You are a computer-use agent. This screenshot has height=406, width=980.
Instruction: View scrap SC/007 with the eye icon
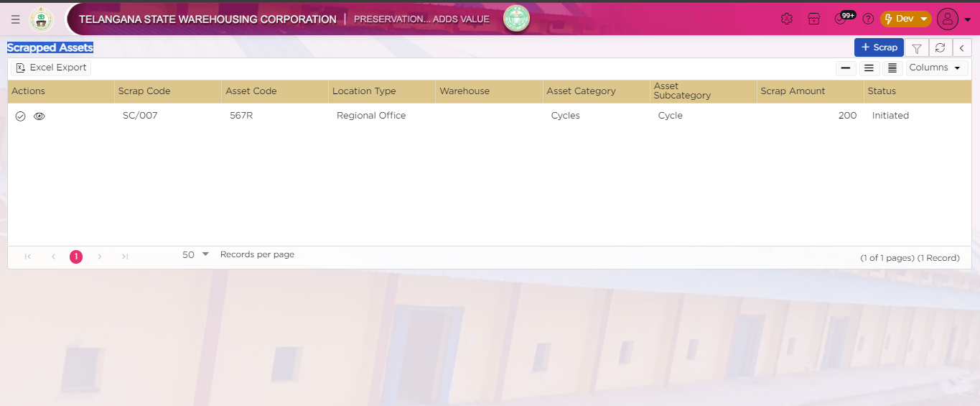pos(39,116)
